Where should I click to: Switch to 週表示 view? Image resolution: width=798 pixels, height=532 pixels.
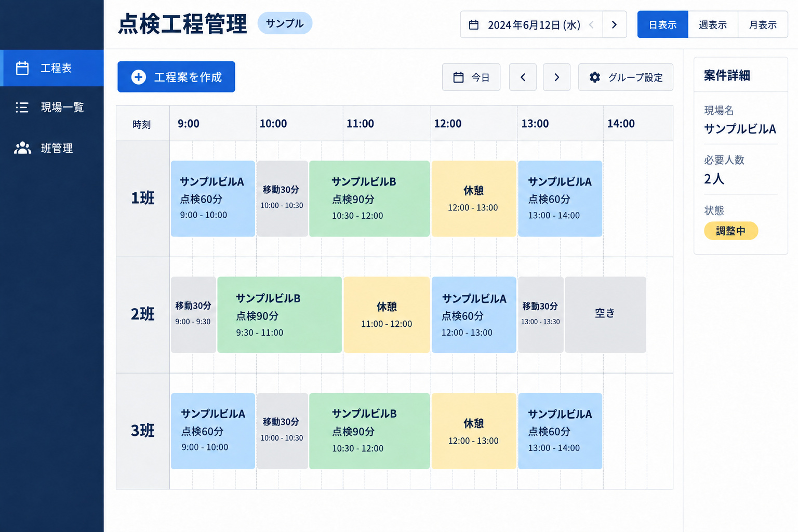coord(713,24)
